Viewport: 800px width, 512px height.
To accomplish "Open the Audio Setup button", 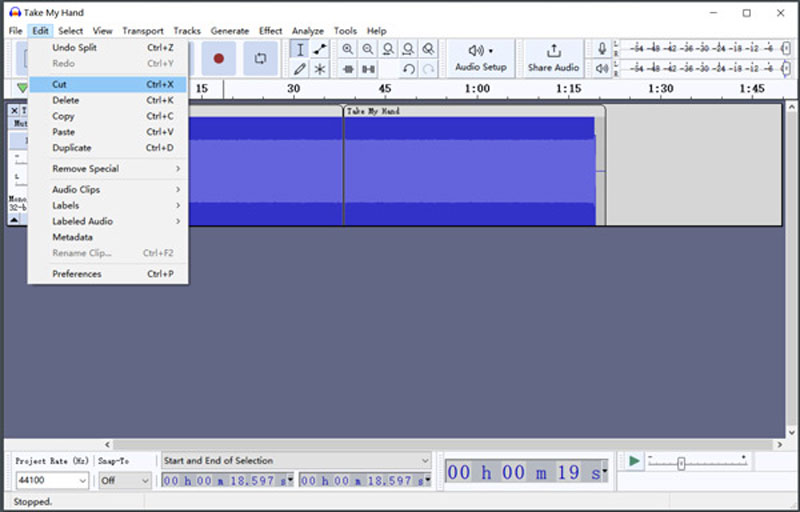I will (481, 58).
